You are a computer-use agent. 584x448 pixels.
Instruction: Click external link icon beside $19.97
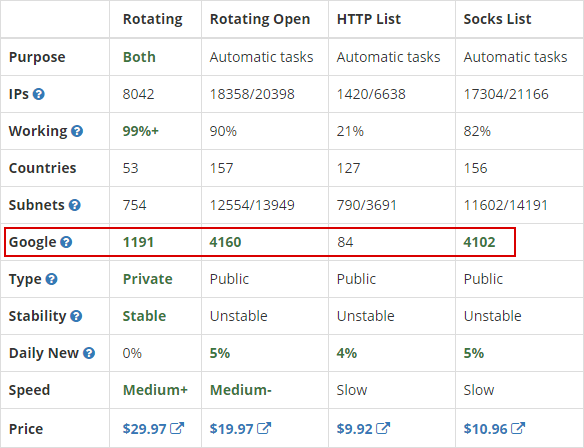coord(264,428)
